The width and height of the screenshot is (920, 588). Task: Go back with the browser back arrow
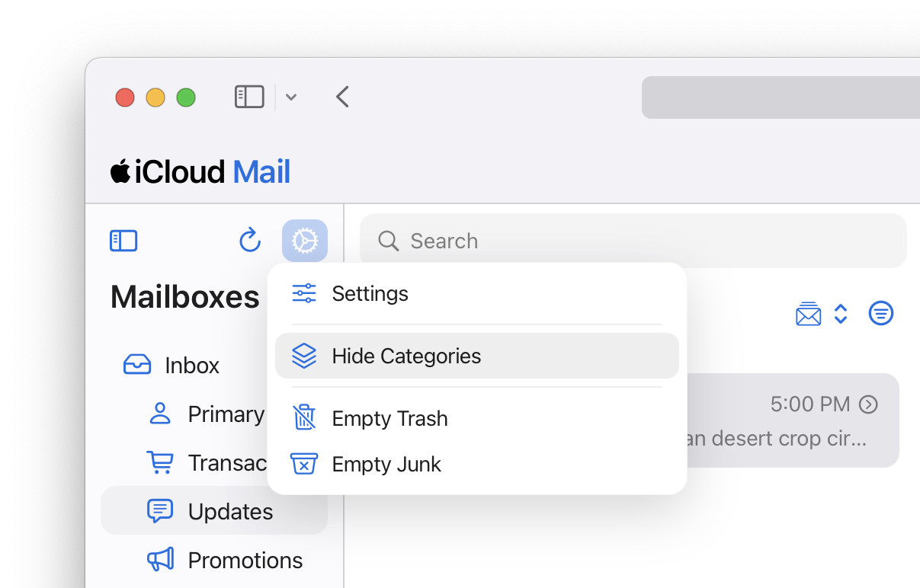[342, 97]
